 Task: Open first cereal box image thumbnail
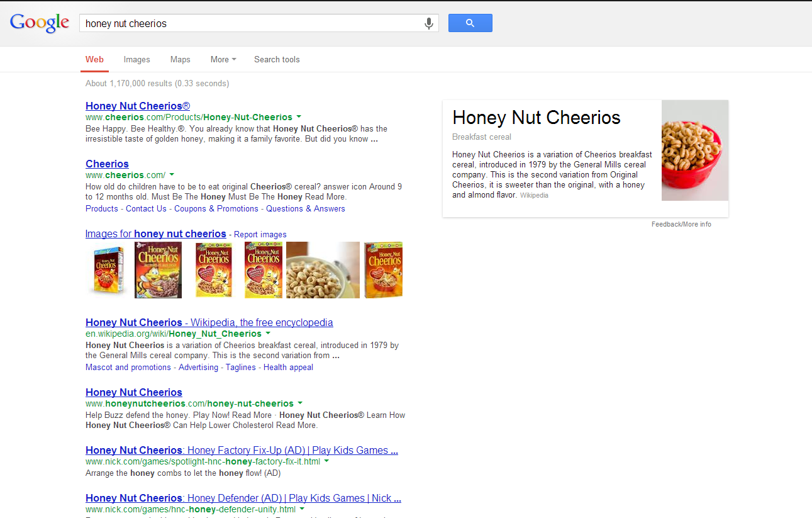tap(109, 271)
